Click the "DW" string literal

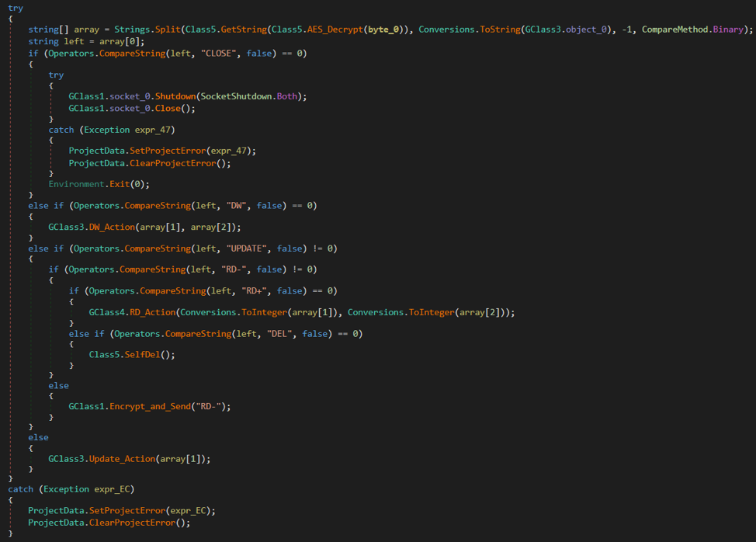[x=236, y=206]
